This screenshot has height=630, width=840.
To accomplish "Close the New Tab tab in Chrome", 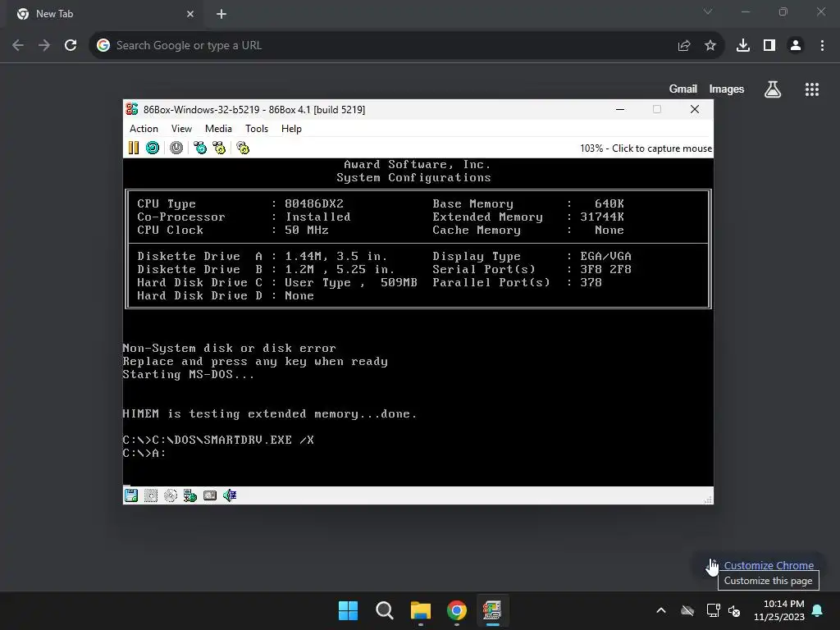I will [x=190, y=14].
